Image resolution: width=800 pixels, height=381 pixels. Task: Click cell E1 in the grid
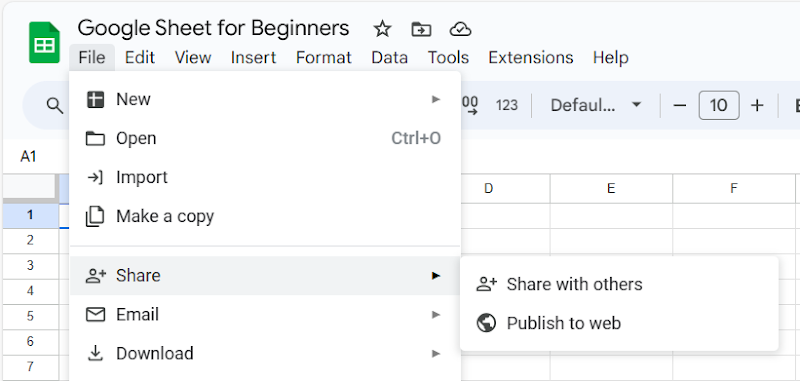[x=611, y=216]
